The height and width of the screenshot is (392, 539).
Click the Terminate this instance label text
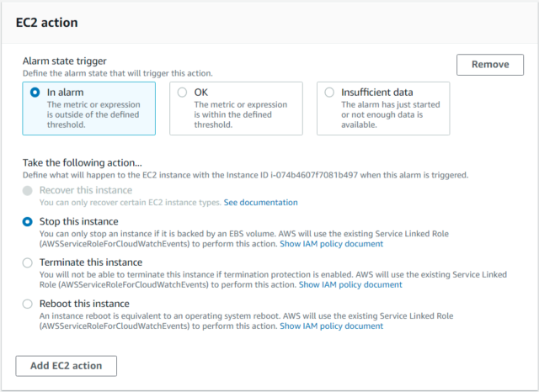91,262
